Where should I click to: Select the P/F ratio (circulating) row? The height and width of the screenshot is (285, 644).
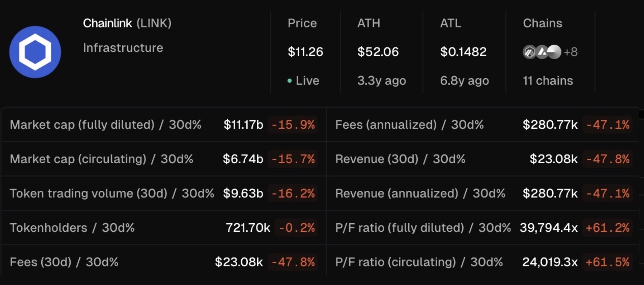click(x=483, y=262)
